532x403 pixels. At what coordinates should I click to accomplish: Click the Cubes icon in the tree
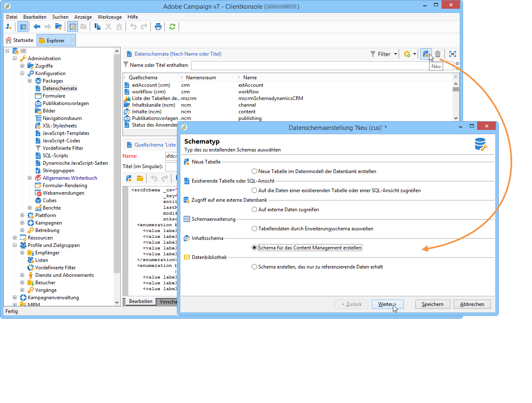(38, 200)
